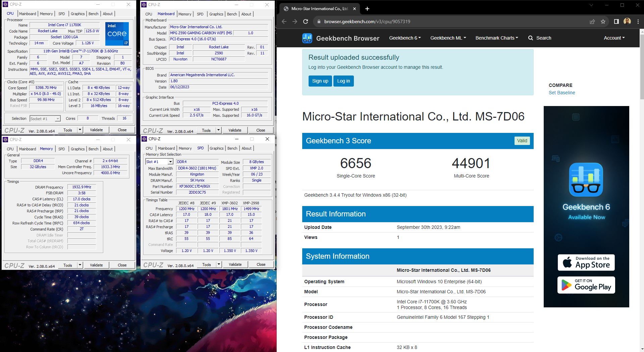Click the single-core score 6656
The height and width of the screenshot is (352, 644).
pyautogui.click(x=356, y=163)
